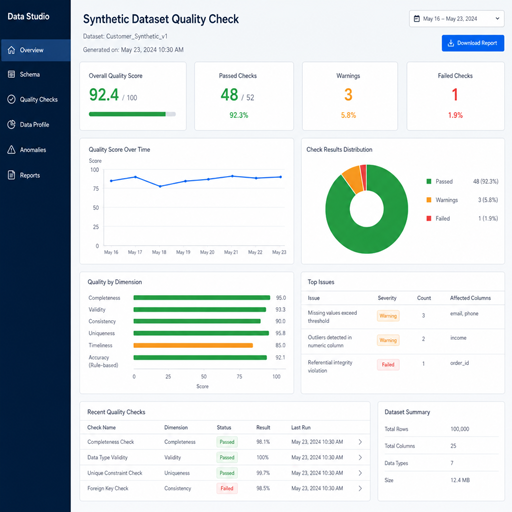Click the 'Outliers detected in numeric column' issue
Image resolution: width=512 pixels, height=512 pixels.
point(330,341)
